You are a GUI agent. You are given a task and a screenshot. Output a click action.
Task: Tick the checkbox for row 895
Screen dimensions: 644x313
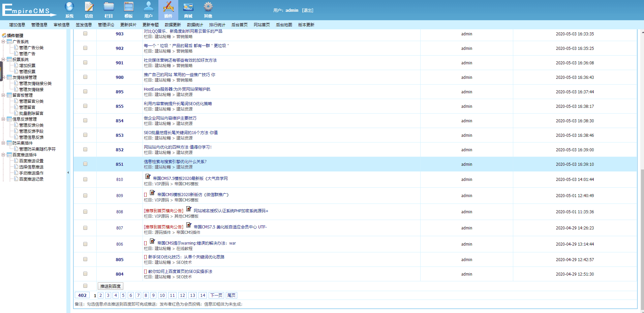85,91
